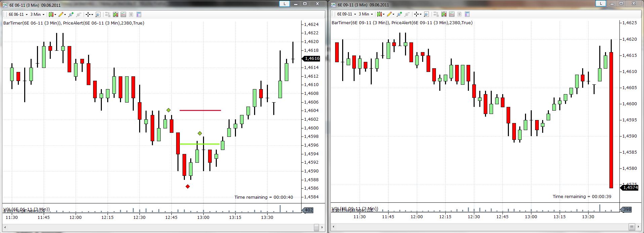
Task: Open the Indicators icon in 6E 09-11 window
Action: (x=451, y=14)
